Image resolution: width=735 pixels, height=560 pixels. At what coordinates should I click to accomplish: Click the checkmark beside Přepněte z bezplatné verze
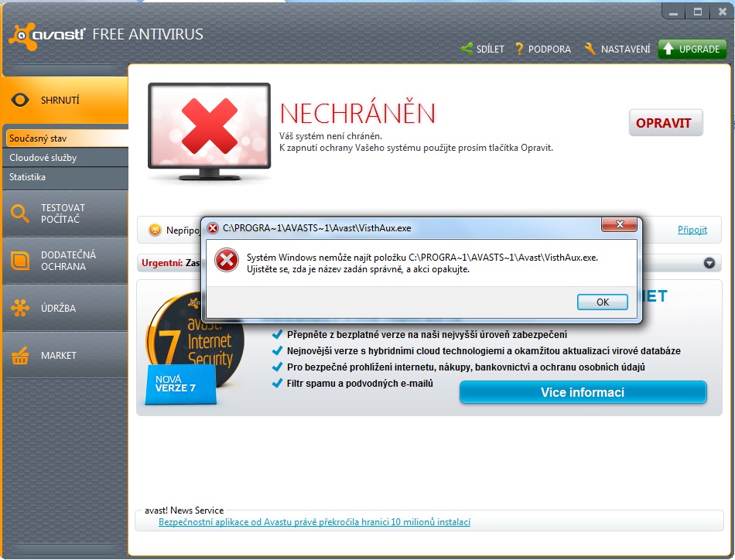(x=278, y=334)
